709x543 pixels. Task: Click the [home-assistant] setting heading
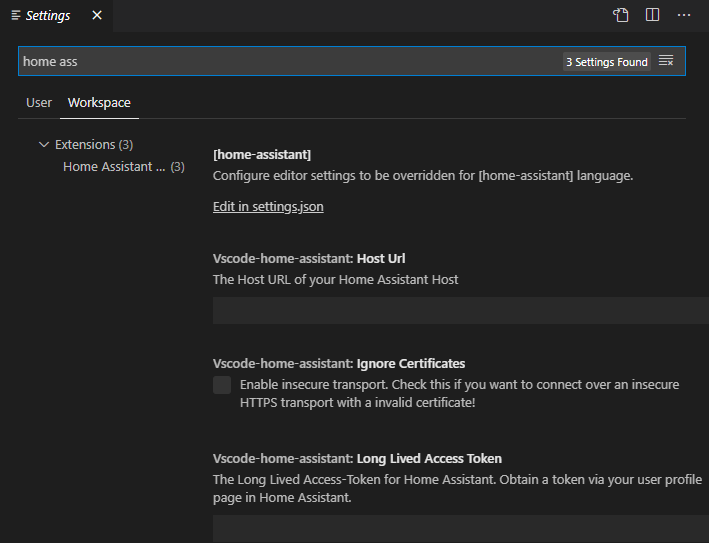pyautogui.click(x=262, y=155)
